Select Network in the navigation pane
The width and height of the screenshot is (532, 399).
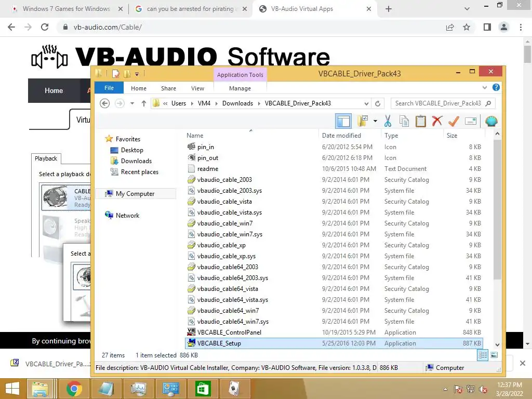(x=127, y=216)
